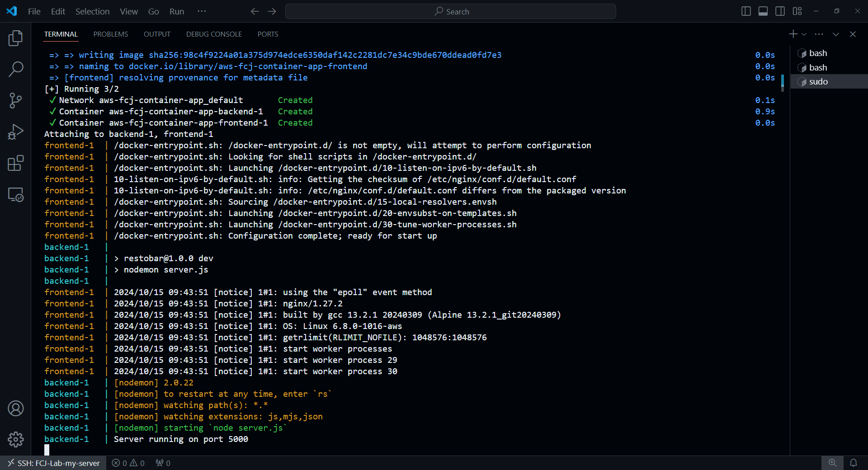Open forwarded ports status item
Image resolution: width=868 pixels, height=470 pixels.
[163, 463]
